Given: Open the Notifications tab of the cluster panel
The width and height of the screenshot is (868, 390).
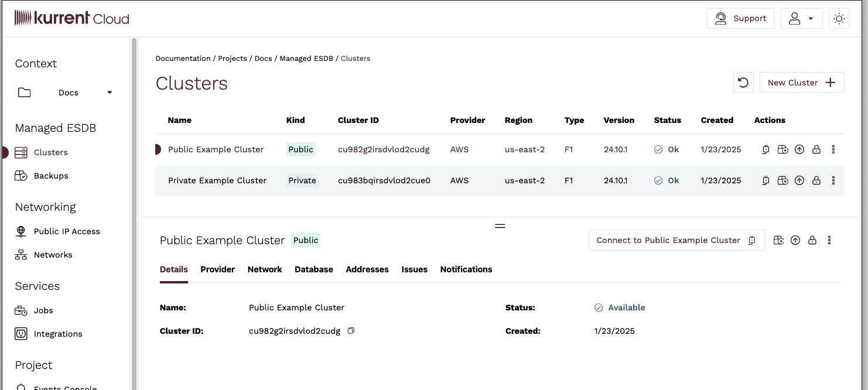Looking at the screenshot, I should tap(466, 269).
